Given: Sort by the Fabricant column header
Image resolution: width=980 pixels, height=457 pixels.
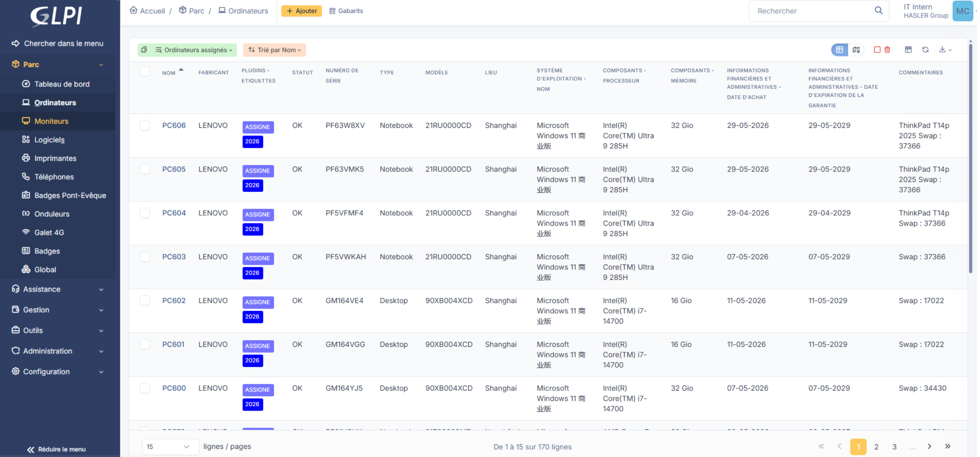Looking at the screenshot, I should [x=213, y=72].
